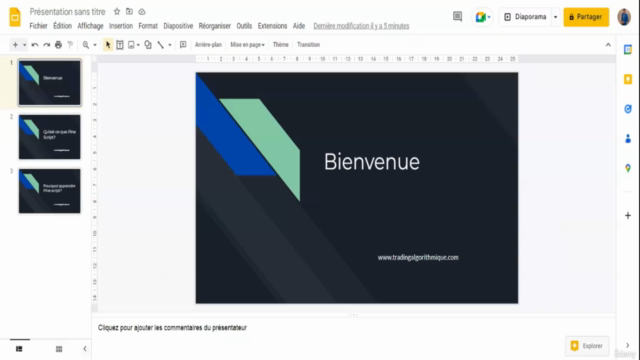This screenshot has width=640, height=360.
Task: Open the Format menu
Action: [148, 26]
